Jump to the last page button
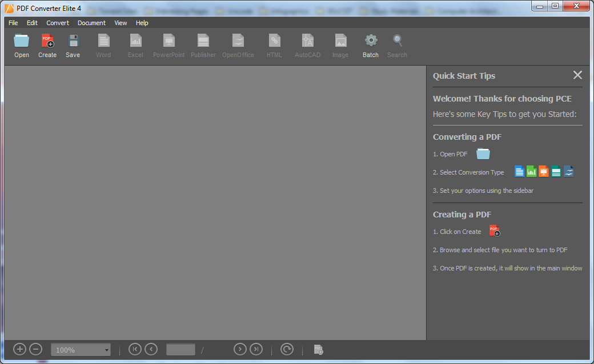Screen dimensions: 594x364 tap(256, 349)
